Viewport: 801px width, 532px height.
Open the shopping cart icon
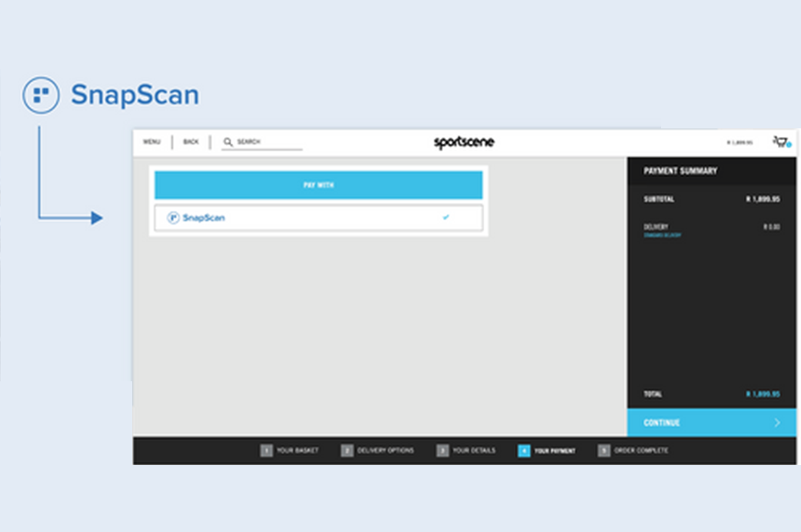tap(782, 141)
